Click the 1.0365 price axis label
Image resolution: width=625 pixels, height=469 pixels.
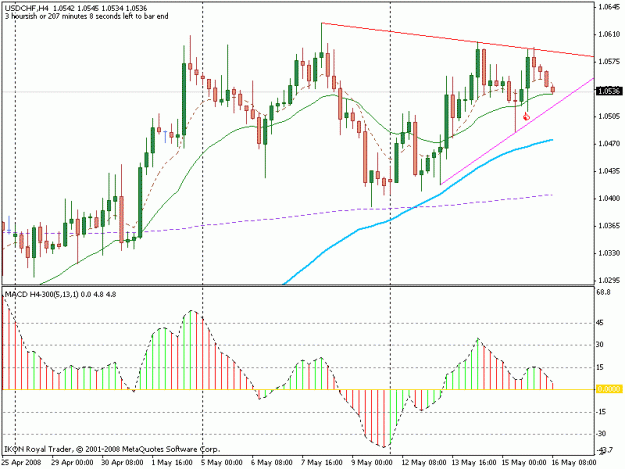pos(609,226)
